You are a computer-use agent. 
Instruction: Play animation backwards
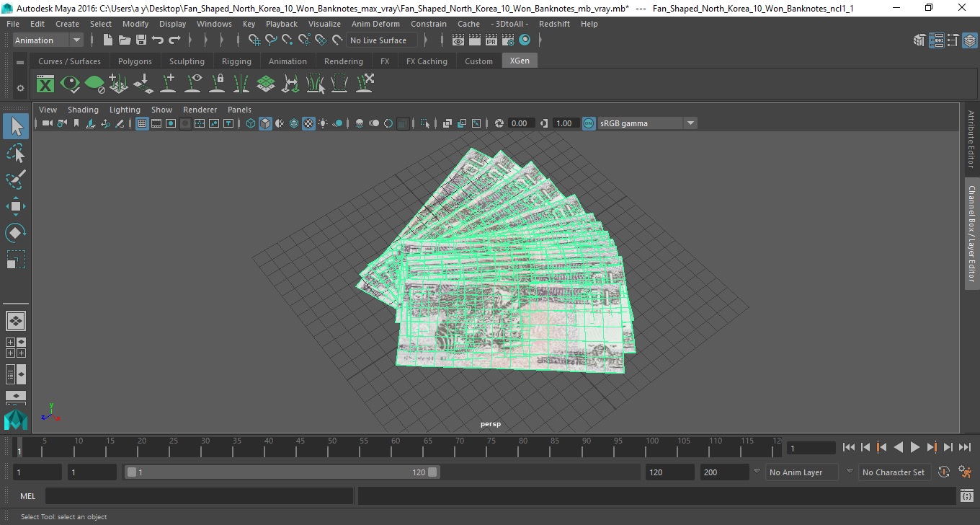click(x=898, y=447)
